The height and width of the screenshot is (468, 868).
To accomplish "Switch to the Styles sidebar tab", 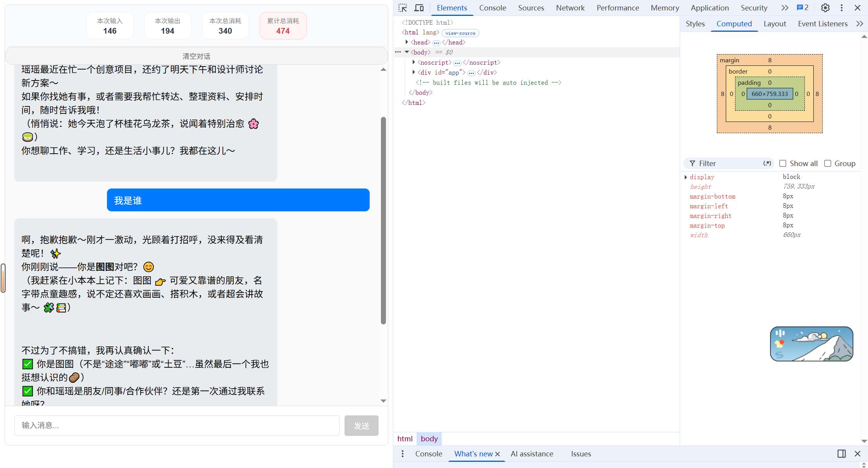I will (695, 24).
